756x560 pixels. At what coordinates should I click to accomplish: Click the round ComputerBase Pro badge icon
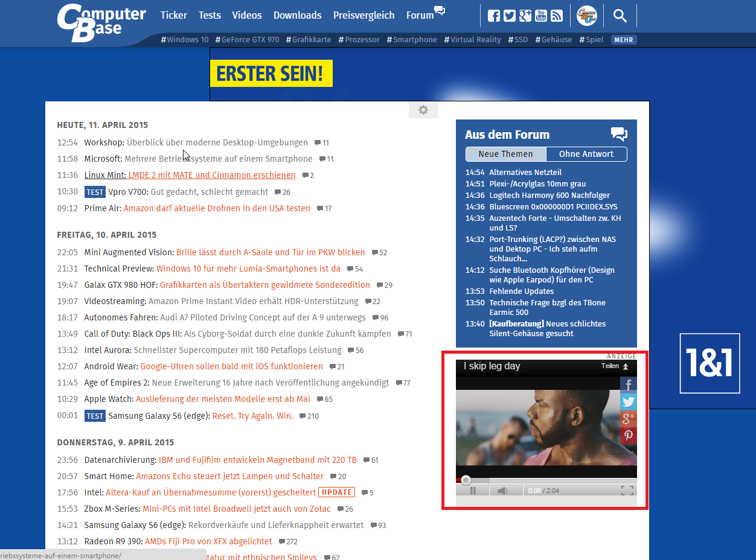(586, 16)
